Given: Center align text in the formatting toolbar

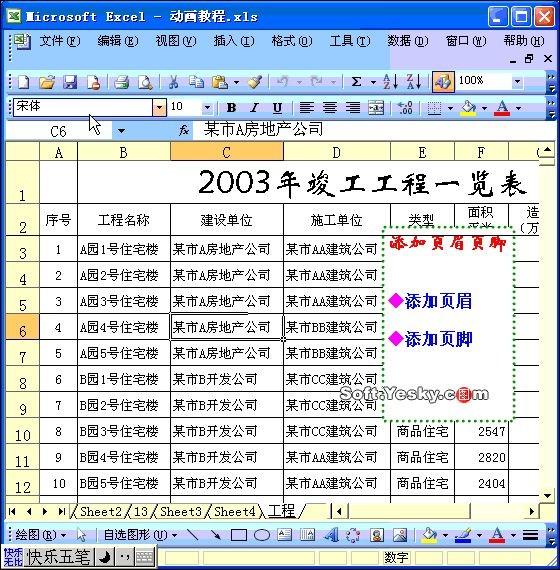Looking at the screenshot, I should tap(330, 108).
